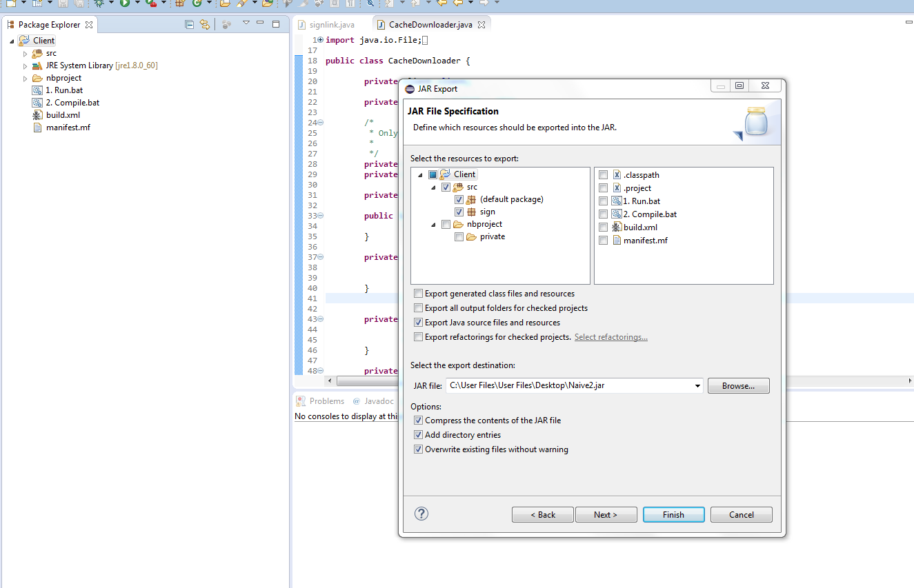Click build.xml icon in Package Explorer
914x588 pixels.
pyautogui.click(x=37, y=115)
